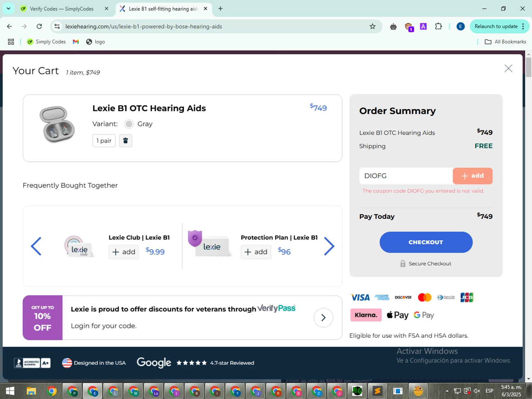
Task: Open the Simply Codes bookmark
Action: pos(46,42)
